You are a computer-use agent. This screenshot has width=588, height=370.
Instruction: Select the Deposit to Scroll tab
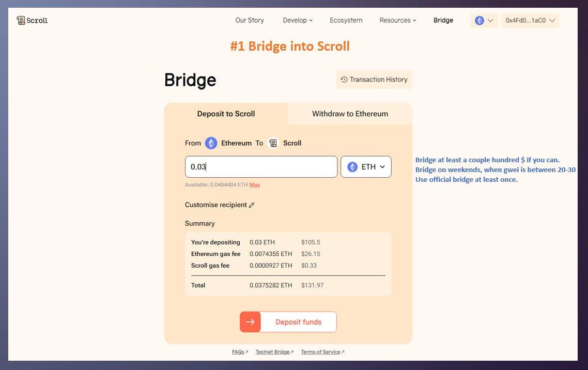coord(226,114)
